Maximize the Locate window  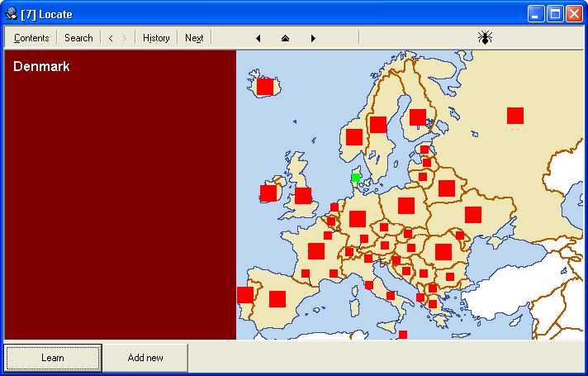[555, 14]
